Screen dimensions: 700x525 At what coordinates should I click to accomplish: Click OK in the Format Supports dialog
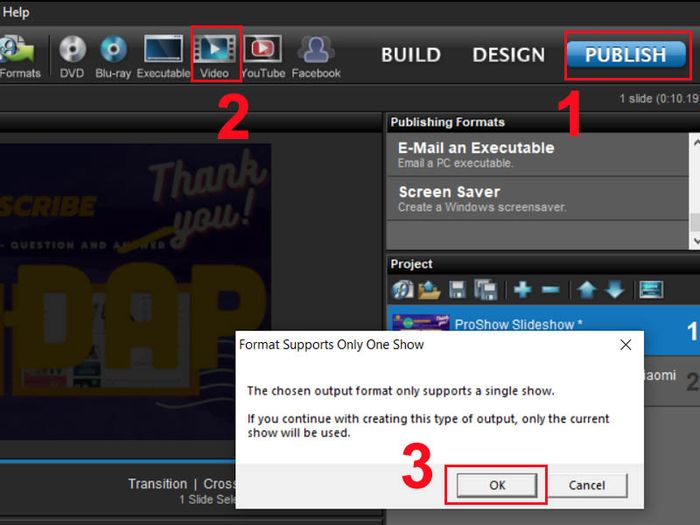pos(497,485)
